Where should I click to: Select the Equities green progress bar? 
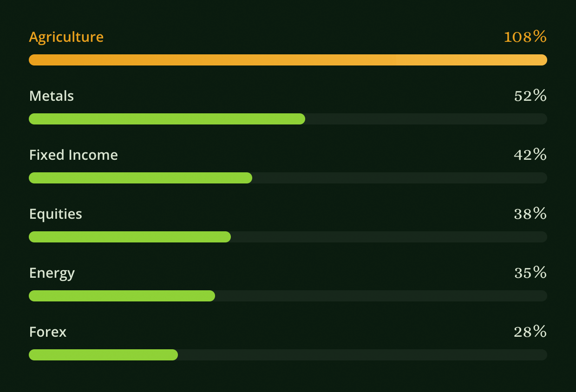point(130,237)
